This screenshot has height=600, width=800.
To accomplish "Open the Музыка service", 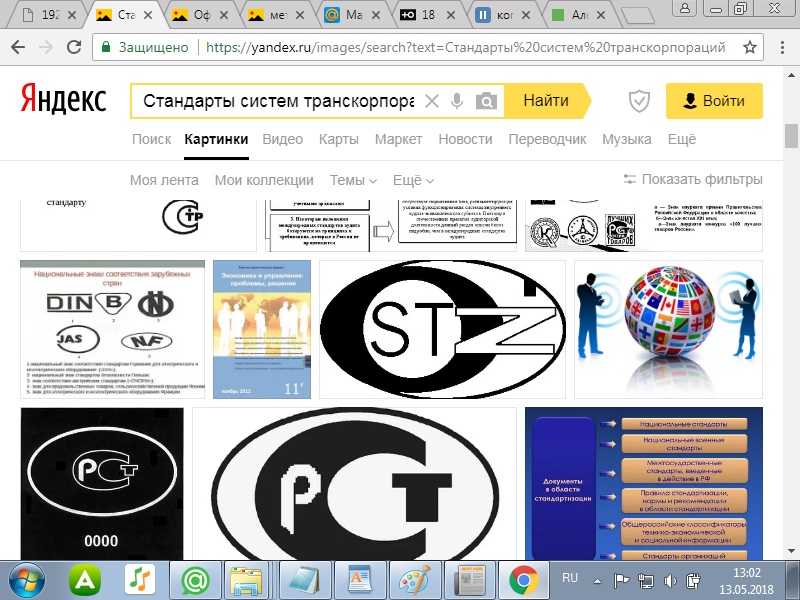I will (627, 139).
